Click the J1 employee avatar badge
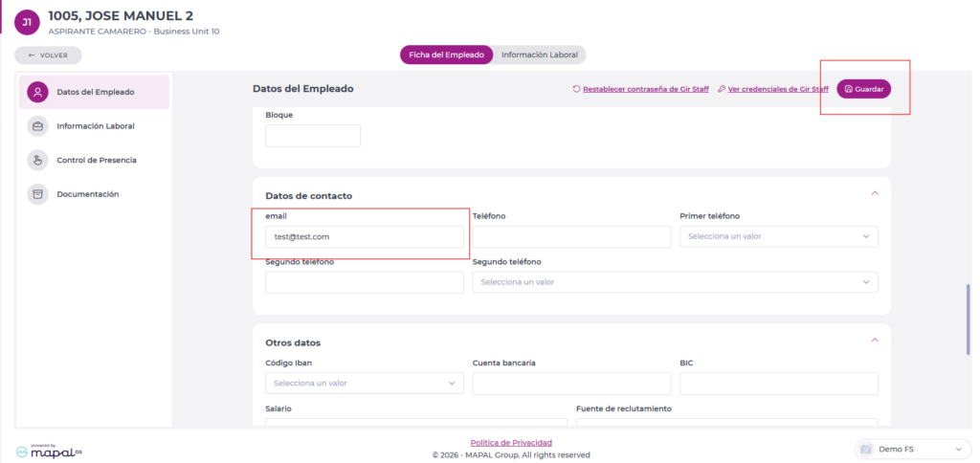This screenshot has height=463, width=980. (x=27, y=22)
